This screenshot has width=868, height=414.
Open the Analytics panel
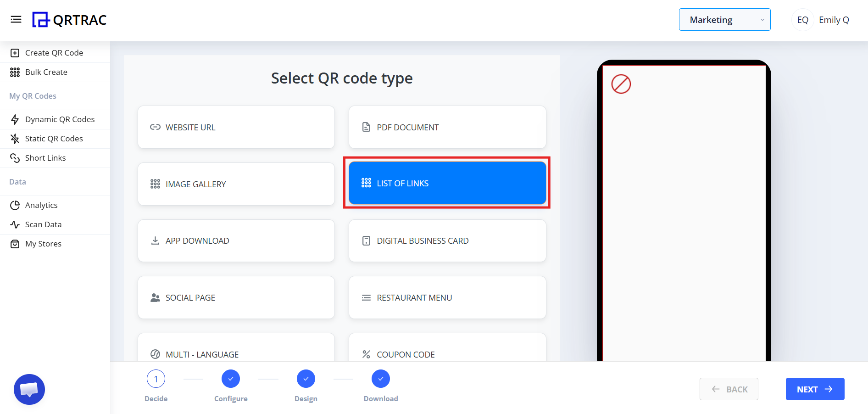coord(41,205)
